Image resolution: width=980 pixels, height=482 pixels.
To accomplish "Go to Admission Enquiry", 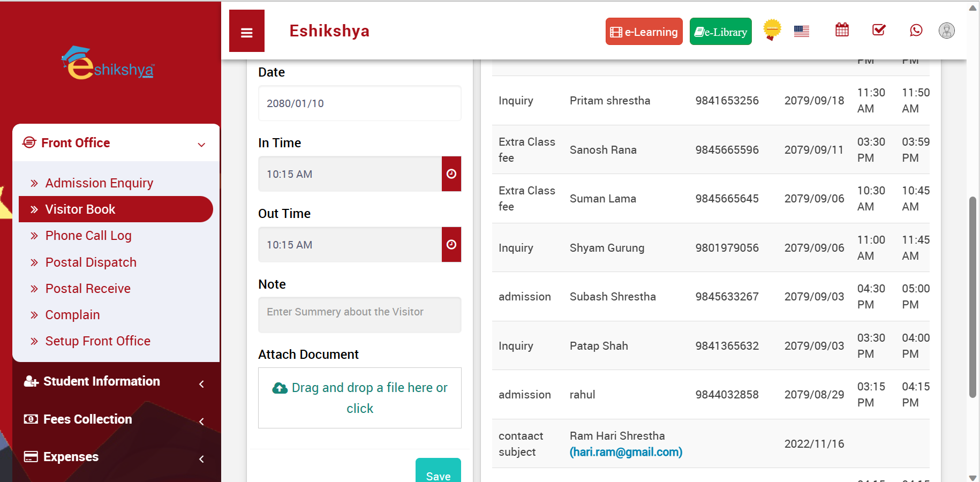I will [x=99, y=183].
